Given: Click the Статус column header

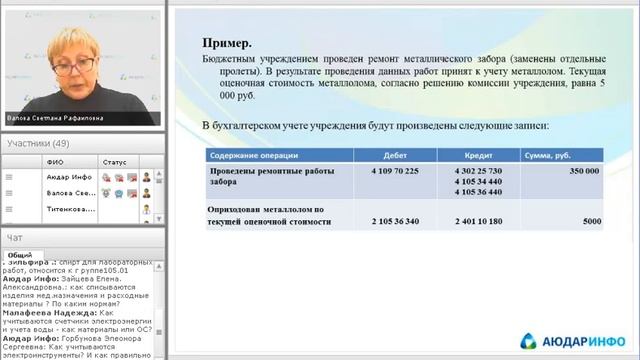Looking at the screenshot, I should pos(114,162).
